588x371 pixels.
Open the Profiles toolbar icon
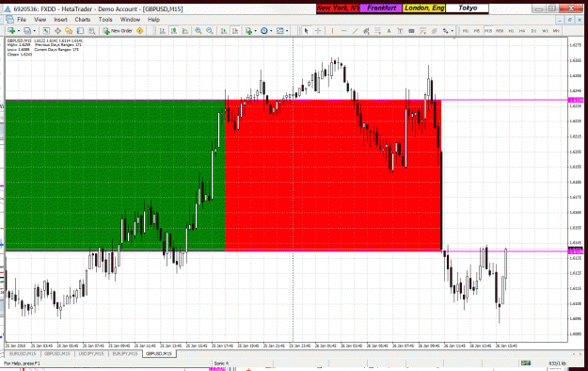[x=27, y=31]
